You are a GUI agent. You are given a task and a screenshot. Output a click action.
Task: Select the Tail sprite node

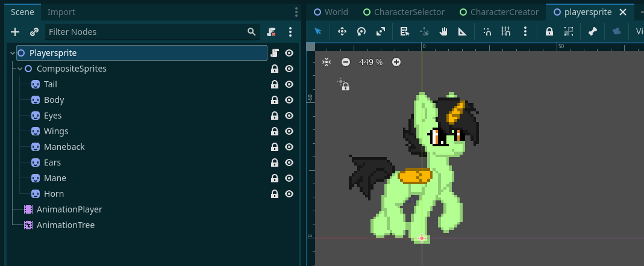coord(51,84)
